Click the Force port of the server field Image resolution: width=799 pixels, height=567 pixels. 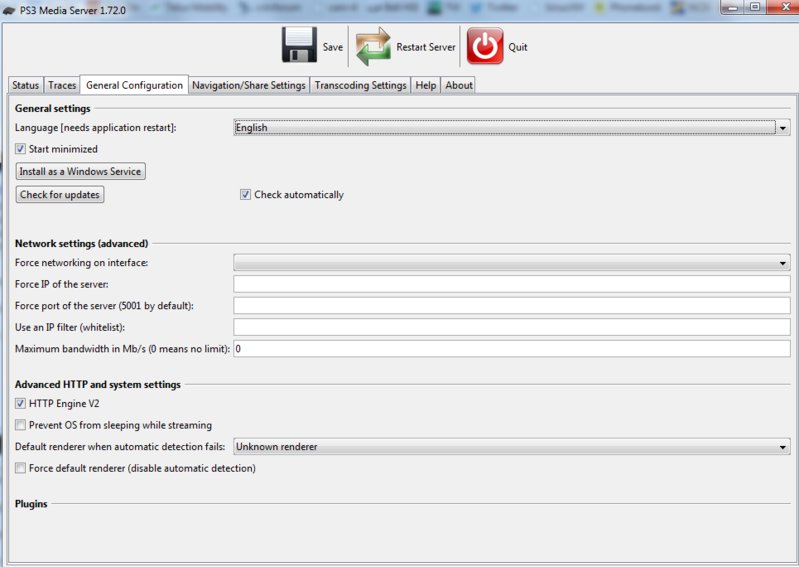point(512,306)
